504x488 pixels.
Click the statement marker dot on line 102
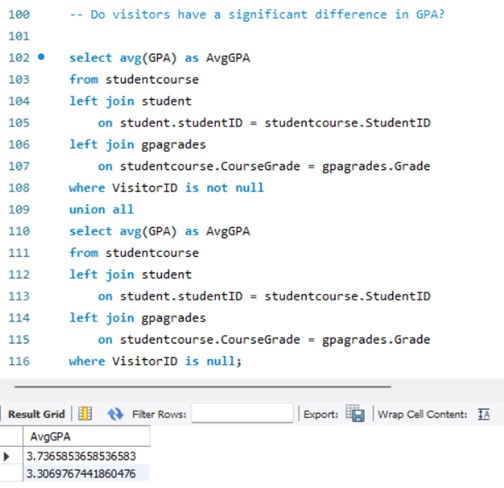click(41, 57)
